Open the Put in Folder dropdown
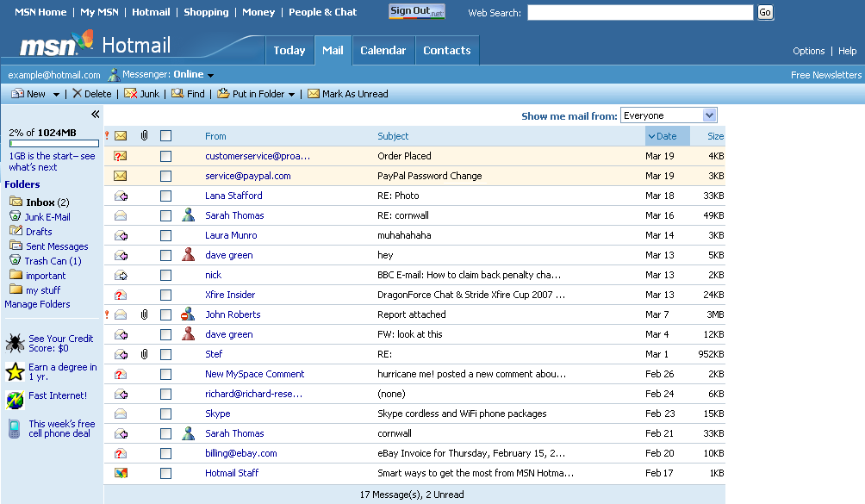865x504 pixels. tap(291, 93)
